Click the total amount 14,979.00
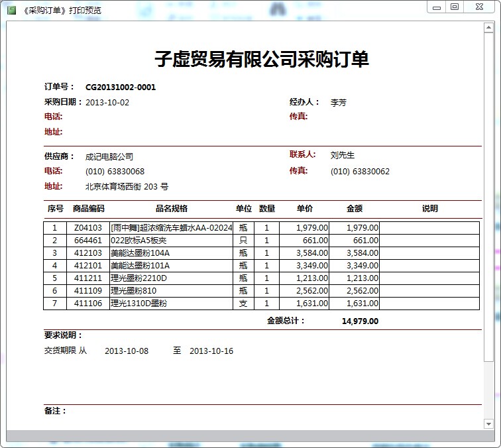The height and width of the screenshot is (448, 501). pyautogui.click(x=360, y=321)
